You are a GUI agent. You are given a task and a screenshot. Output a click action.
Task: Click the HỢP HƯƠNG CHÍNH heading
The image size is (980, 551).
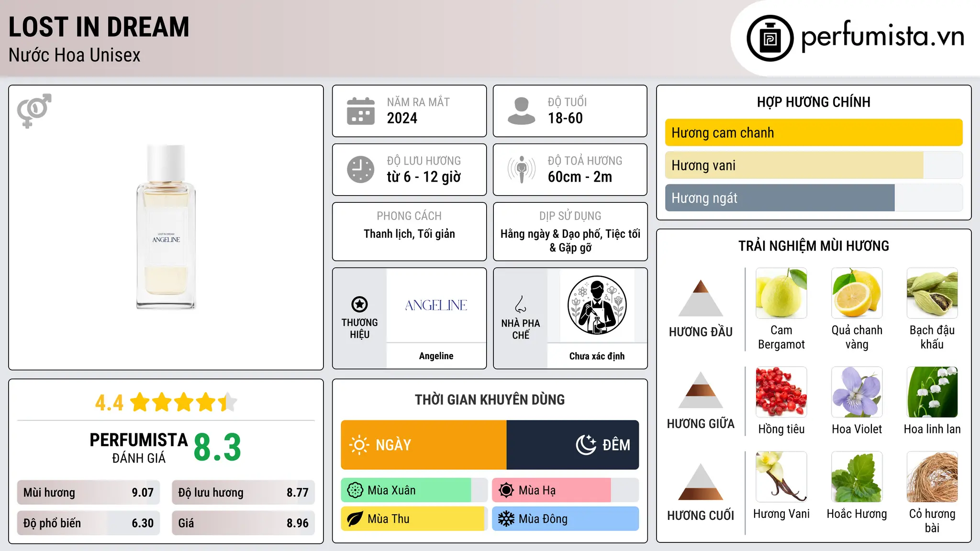pos(813,102)
